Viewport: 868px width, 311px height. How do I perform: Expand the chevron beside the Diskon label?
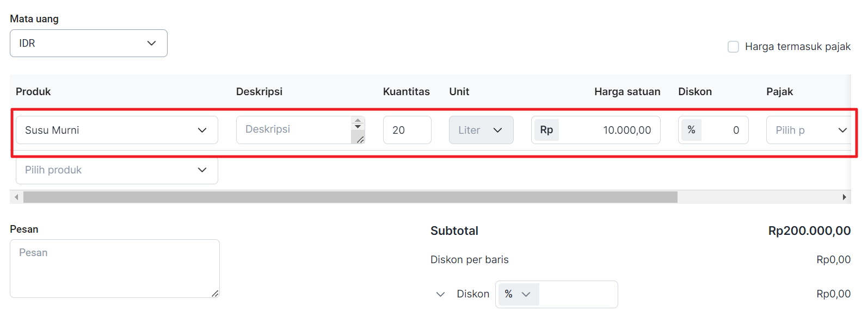pos(440,294)
